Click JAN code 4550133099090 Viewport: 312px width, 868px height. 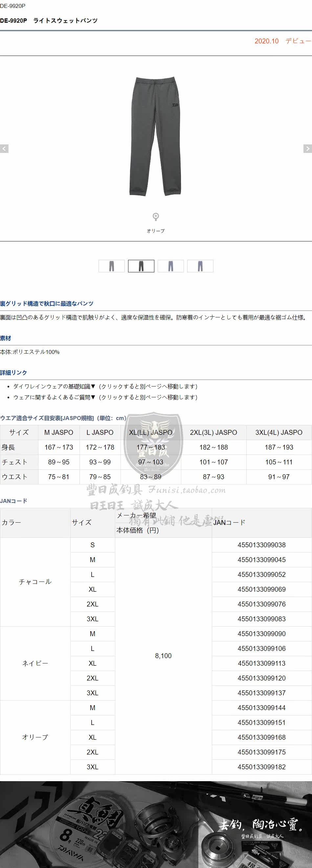[262, 634]
